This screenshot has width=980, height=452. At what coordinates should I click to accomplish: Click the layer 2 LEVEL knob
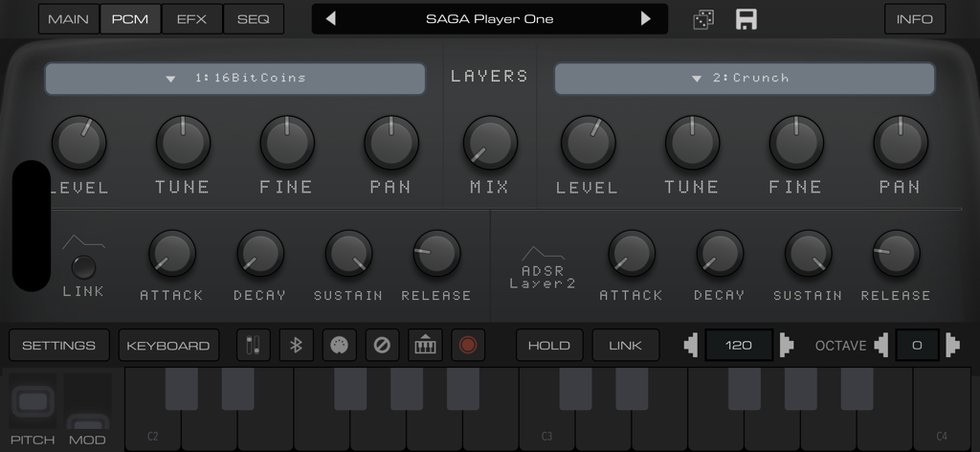[x=589, y=143]
